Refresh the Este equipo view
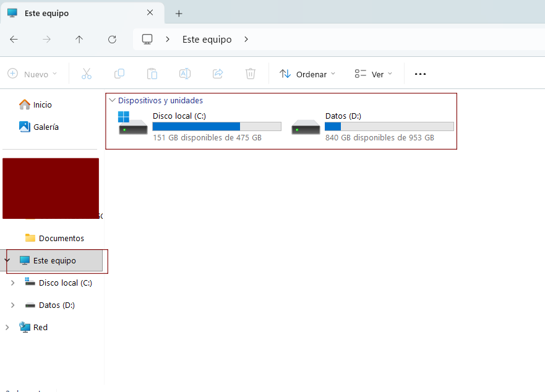 point(112,40)
